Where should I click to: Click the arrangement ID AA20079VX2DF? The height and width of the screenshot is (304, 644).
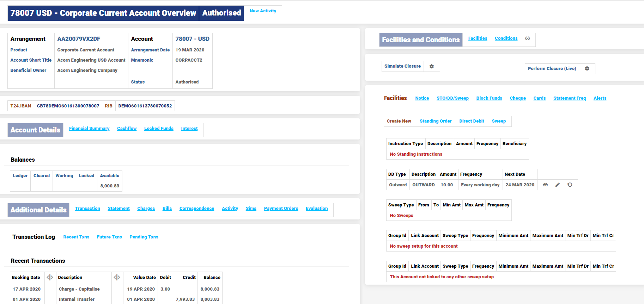click(79, 39)
